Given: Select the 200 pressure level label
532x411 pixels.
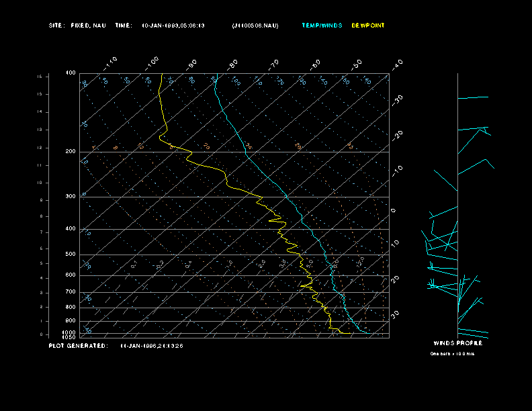Looking at the screenshot, I should pyautogui.click(x=70, y=152).
